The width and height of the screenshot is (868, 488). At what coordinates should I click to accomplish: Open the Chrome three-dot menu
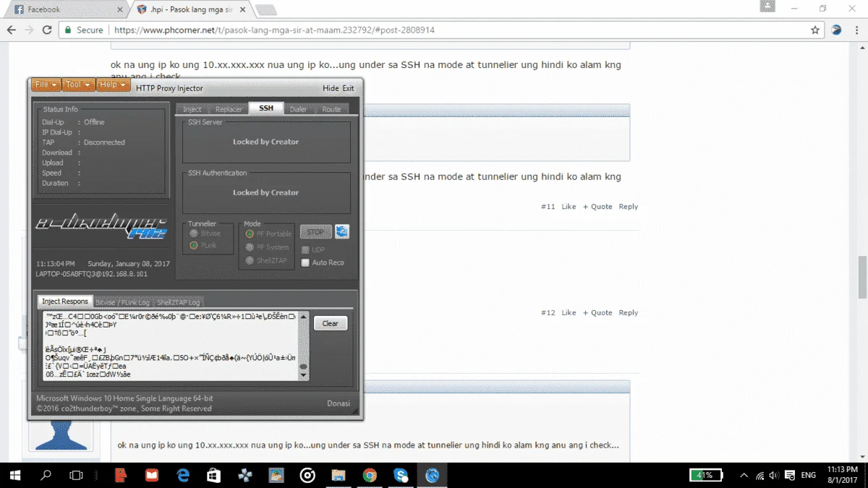coord(856,30)
